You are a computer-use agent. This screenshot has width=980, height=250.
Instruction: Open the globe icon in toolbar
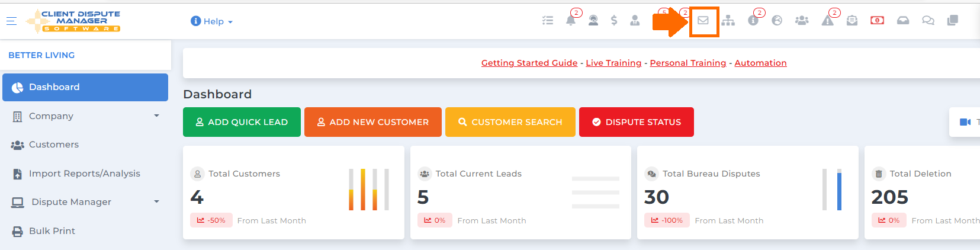tap(777, 21)
